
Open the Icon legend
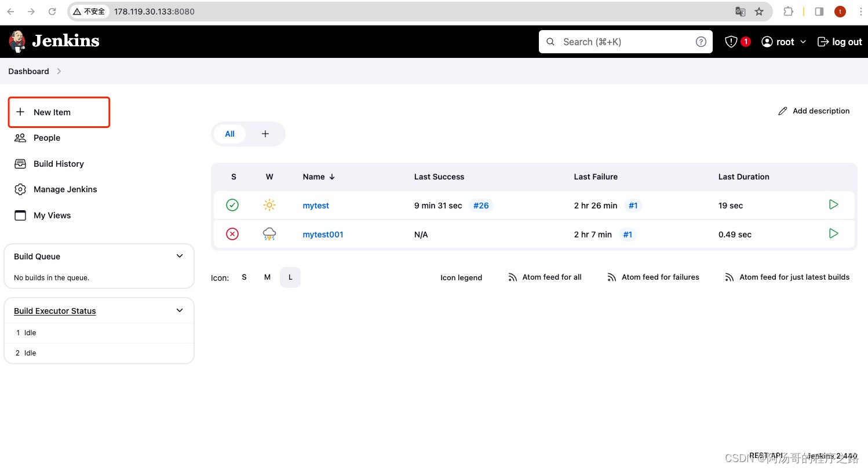(461, 277)
